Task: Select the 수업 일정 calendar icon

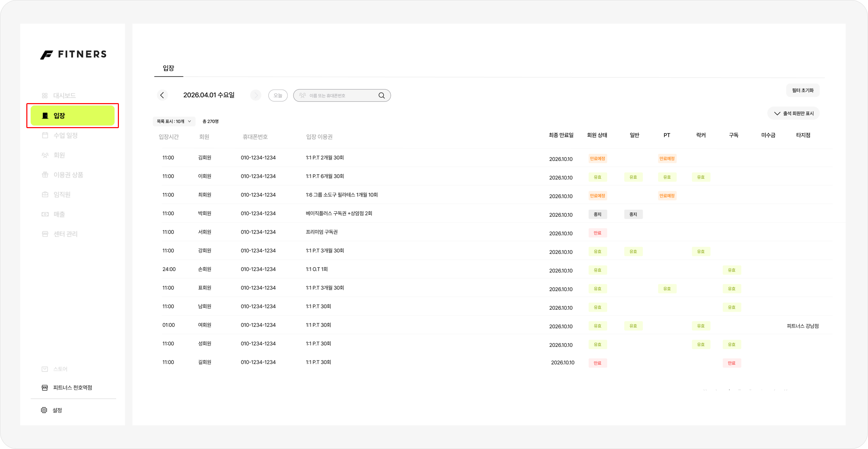Action: pyautogui.click(x=45, y=136)
